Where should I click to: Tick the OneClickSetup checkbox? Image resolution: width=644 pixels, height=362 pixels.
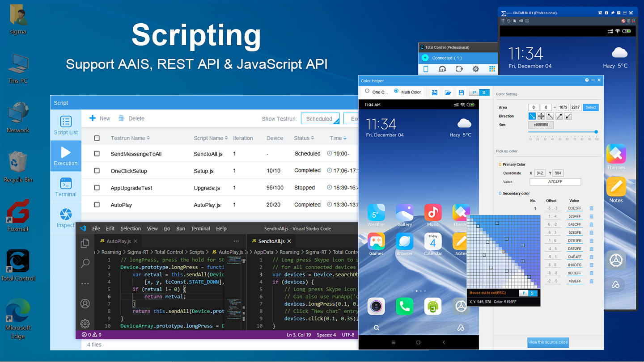tap(97, 171)
